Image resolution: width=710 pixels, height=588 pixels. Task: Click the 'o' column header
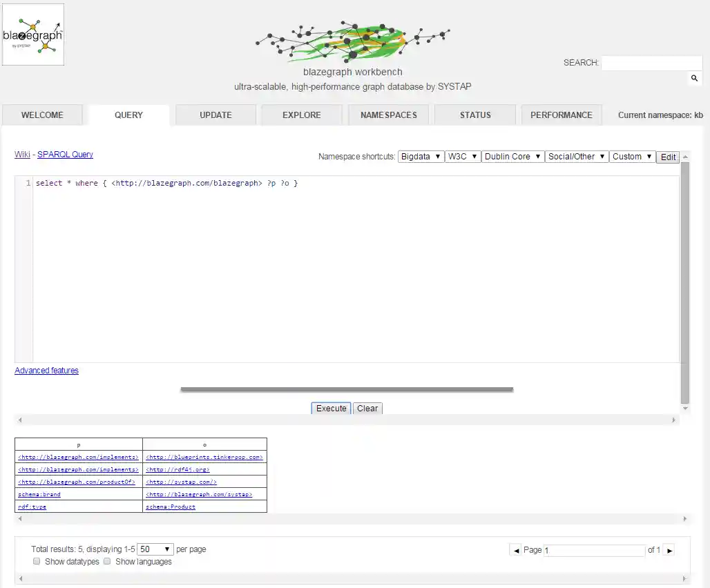click(204, 445)
